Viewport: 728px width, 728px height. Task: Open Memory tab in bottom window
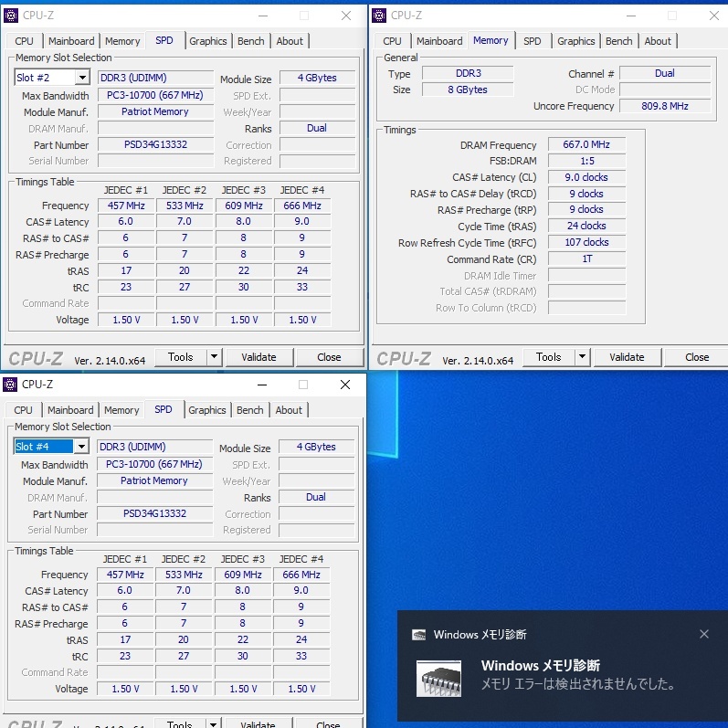point(121,410)
